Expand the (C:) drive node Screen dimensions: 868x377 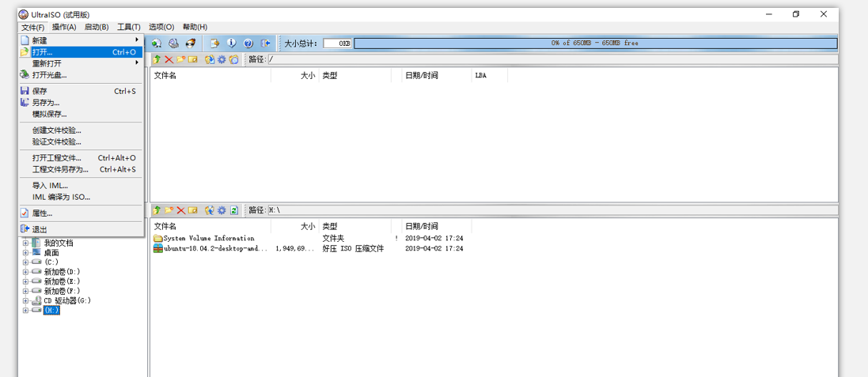(x=25, y=262)
